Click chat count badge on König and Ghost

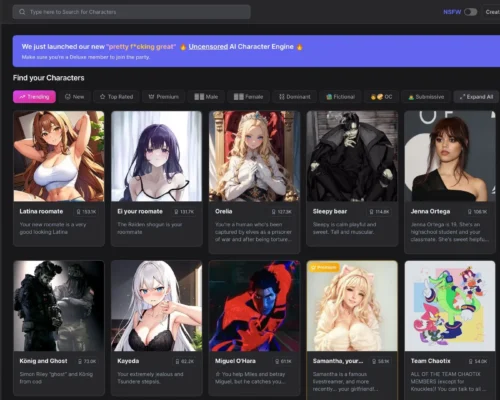tap(87, 361)
